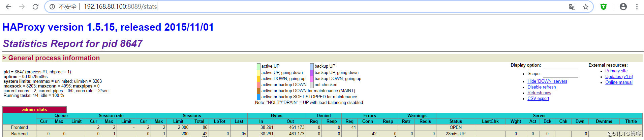Click the Redis column header
Viewport: 644px width, 140px height.
click(425, 121)
